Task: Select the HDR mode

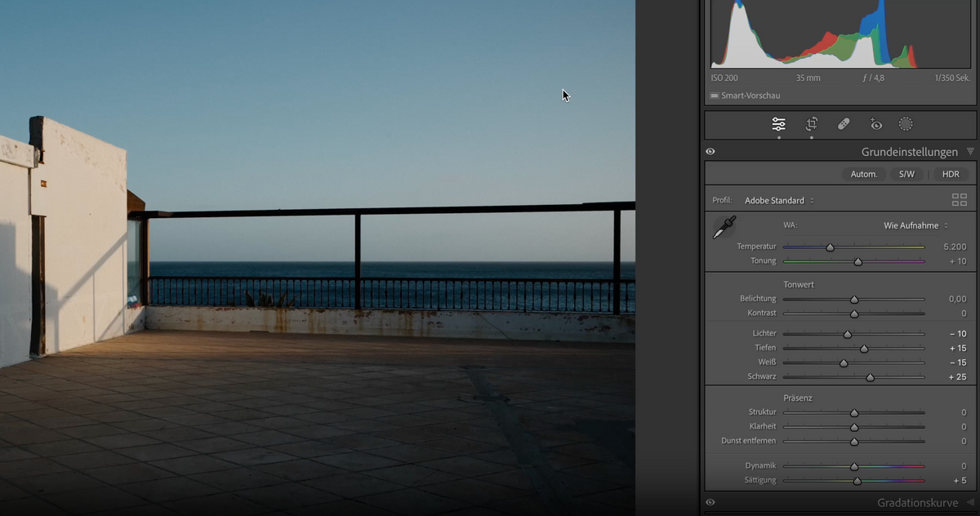Action: [x=950, y=174]
